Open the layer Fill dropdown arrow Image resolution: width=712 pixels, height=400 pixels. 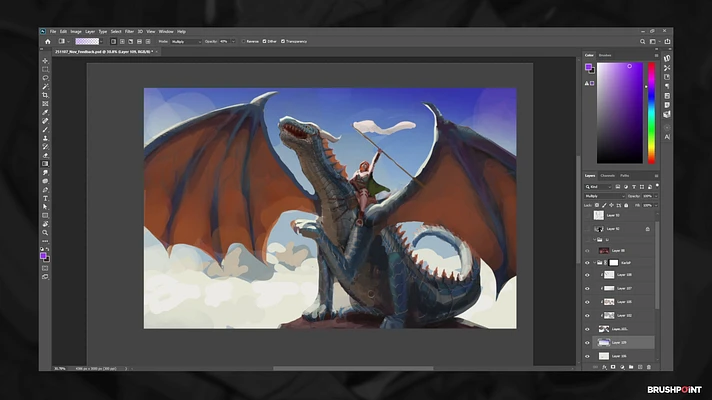tap(656, 205)
